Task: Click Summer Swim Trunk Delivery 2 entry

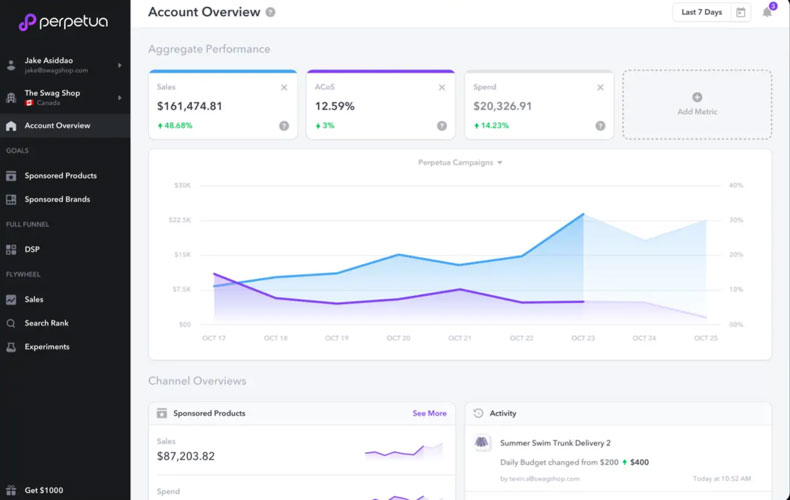Action: (555, 443)
